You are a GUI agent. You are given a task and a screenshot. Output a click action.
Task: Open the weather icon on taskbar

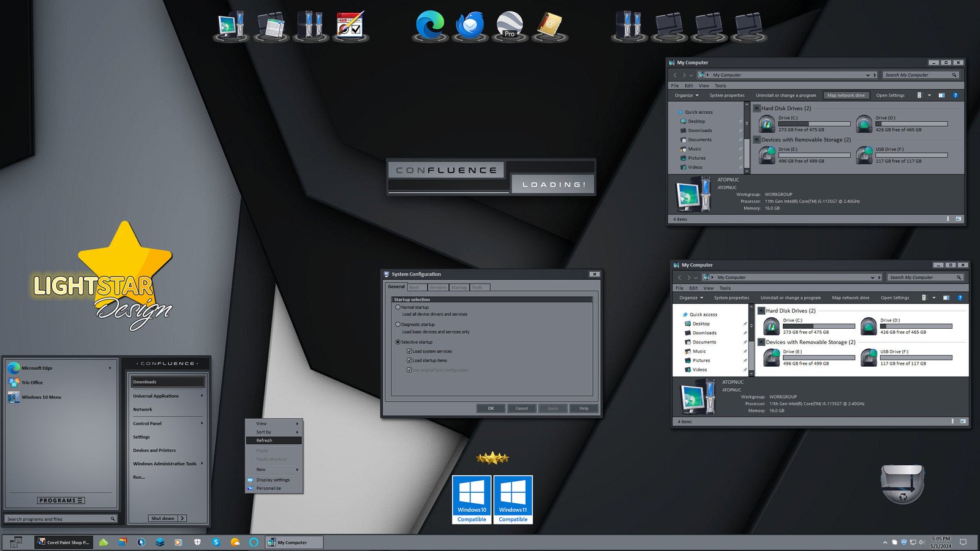click(235, 542)
